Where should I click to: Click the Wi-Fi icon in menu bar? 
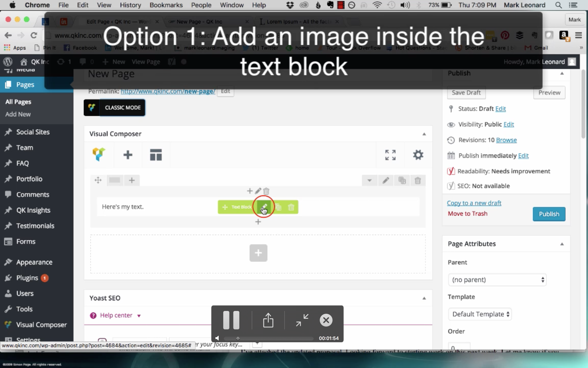pos(377,5)
